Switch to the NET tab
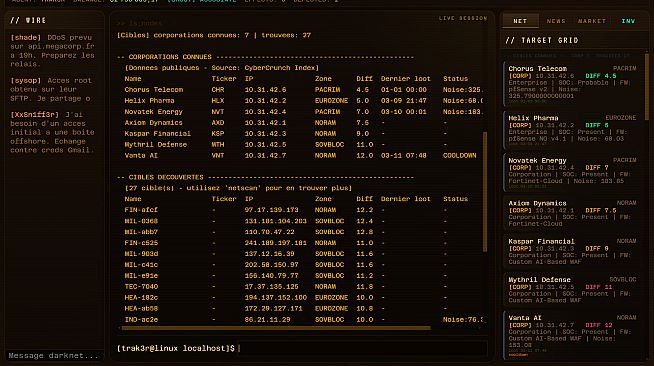The image size is (654, 366). pyautogui.click(x=520, y=21)
